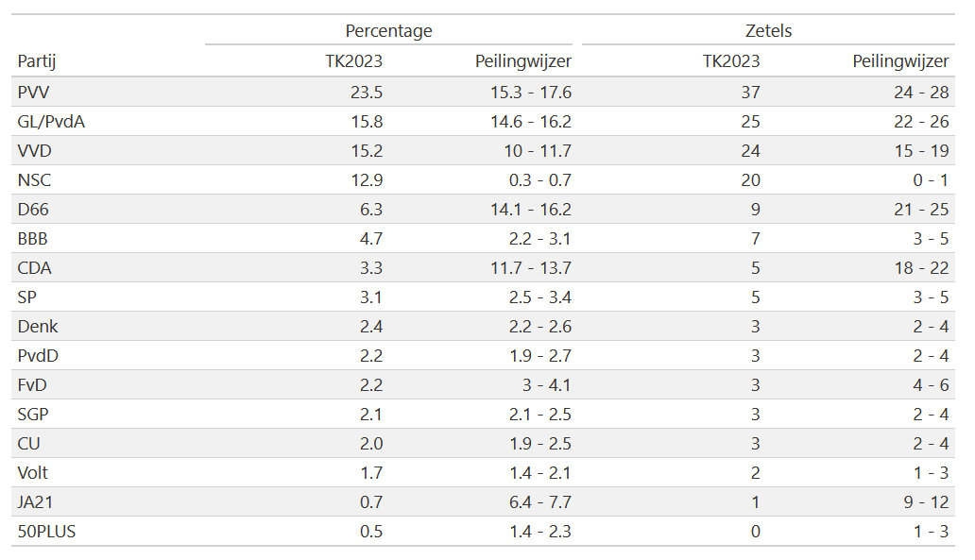Viewport: 975px width, 560px height.
Task: Click the Percentage group header
Action: 388,30
